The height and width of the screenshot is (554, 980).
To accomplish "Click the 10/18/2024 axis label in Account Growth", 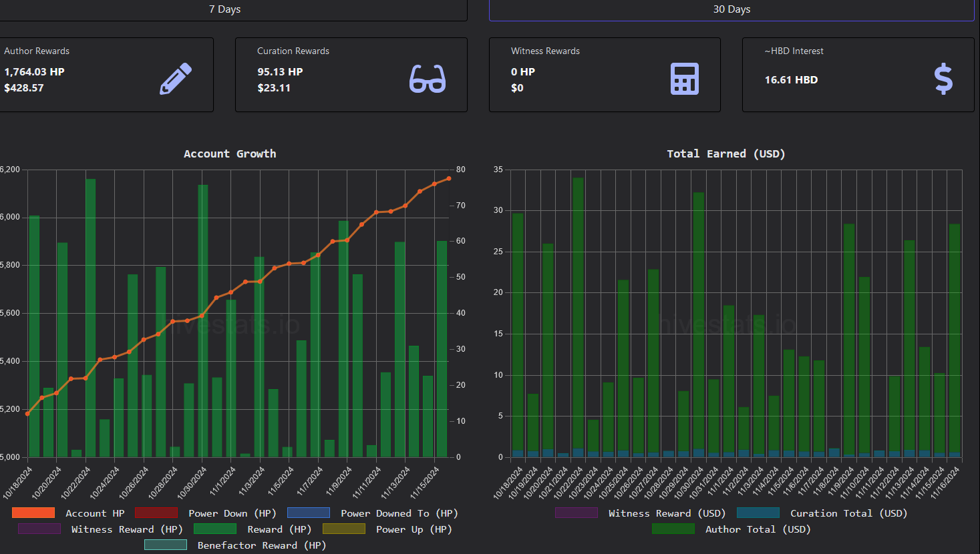I will [x=18, y=483].
